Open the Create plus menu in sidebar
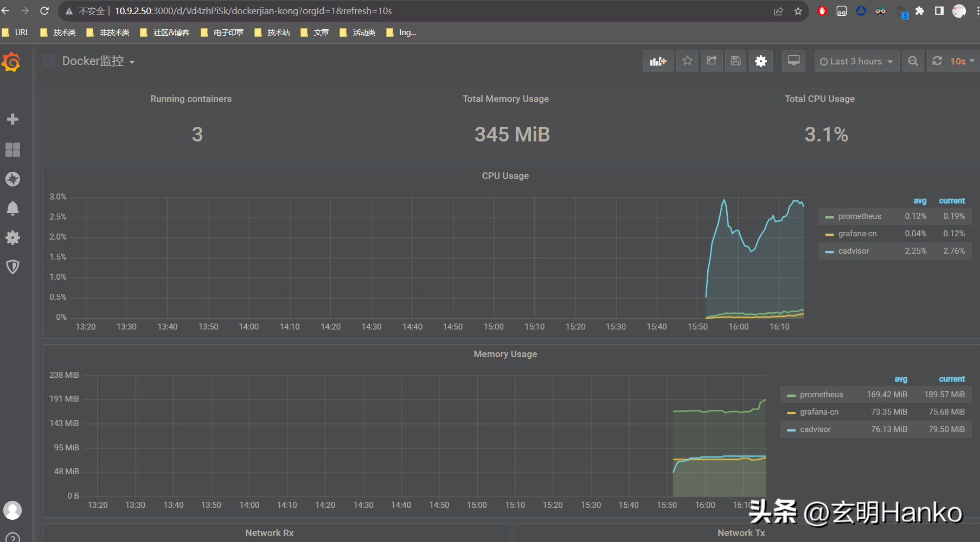 point(12,119)
